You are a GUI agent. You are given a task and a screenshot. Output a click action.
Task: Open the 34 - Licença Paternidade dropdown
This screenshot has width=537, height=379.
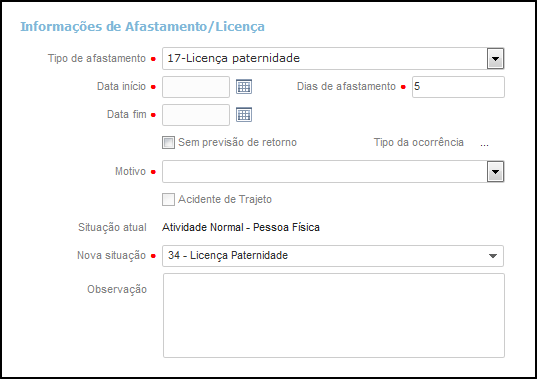click(x=333, y=256)
